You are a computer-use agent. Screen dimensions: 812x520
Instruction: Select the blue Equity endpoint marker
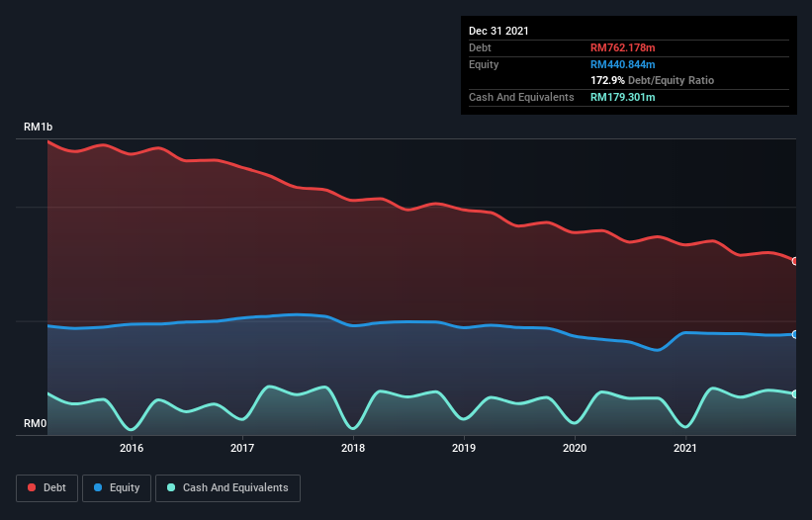[x=795, y=335]
